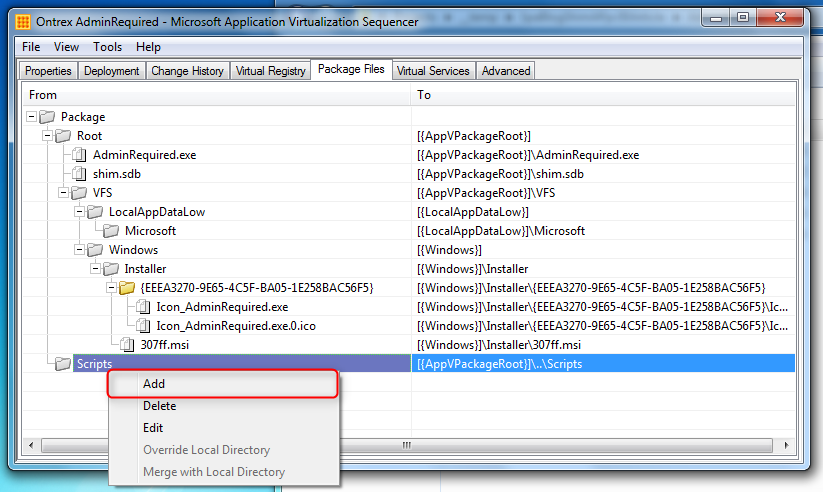This screenshot has height=492, width=823.
Task: Click the LocalAppDataLow folder icon
Action: click(x=95, y=212)
